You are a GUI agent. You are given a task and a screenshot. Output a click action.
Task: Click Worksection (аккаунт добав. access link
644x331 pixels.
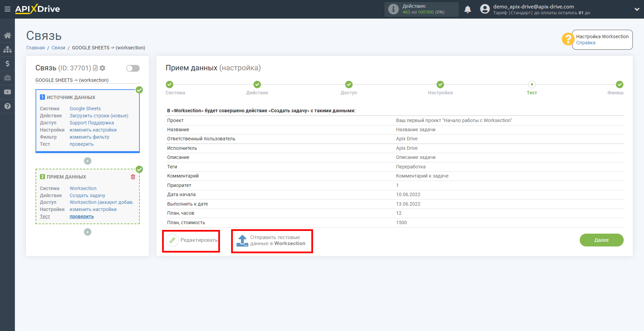101,202
